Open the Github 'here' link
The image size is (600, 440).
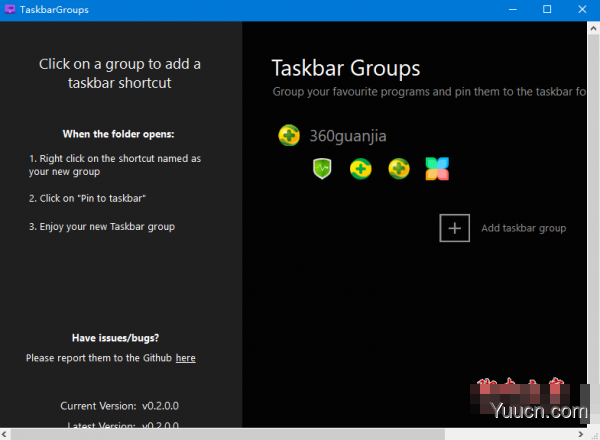186,358
